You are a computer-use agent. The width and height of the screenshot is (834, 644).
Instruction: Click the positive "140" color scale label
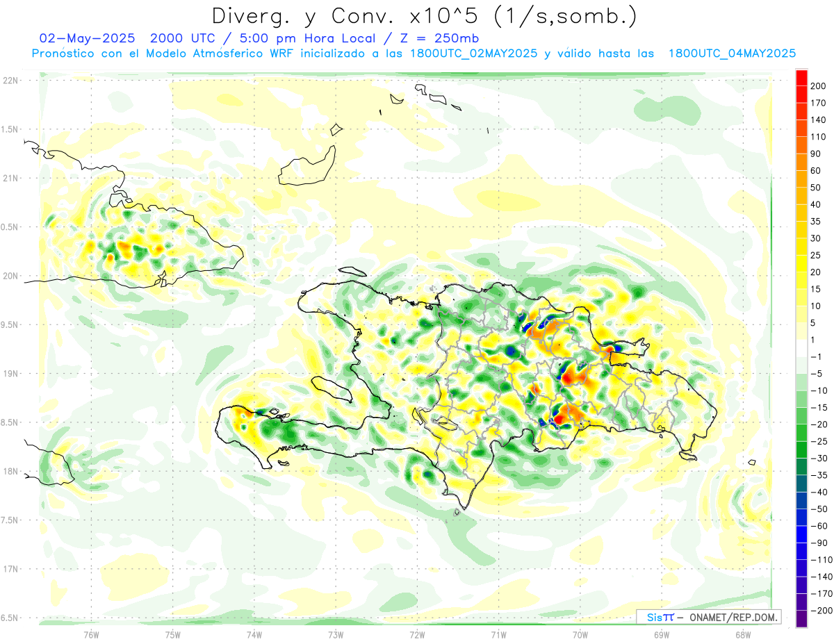click(818, 119)
